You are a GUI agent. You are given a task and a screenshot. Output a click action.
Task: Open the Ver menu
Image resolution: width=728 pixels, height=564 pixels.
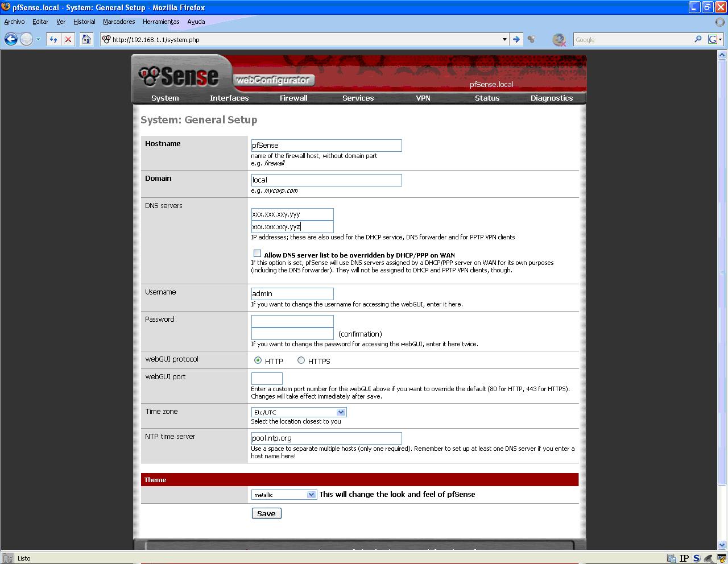[x=61, y=22]
